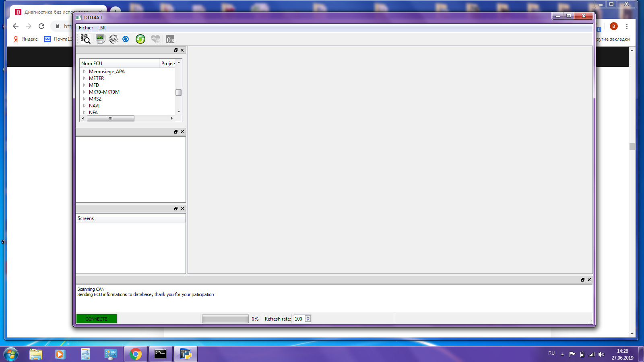Expand the Memosiege_APA tree node

click(x=85, y=72)
